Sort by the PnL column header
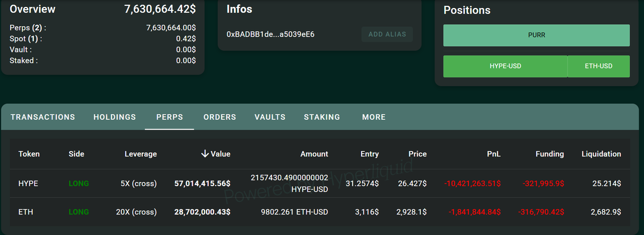Screen dimensions: 644x235 point(494,154)
